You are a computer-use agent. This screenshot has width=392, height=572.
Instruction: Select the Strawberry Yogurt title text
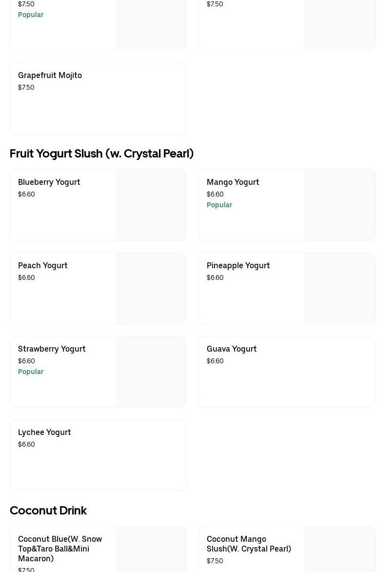(x=52, y=349)
